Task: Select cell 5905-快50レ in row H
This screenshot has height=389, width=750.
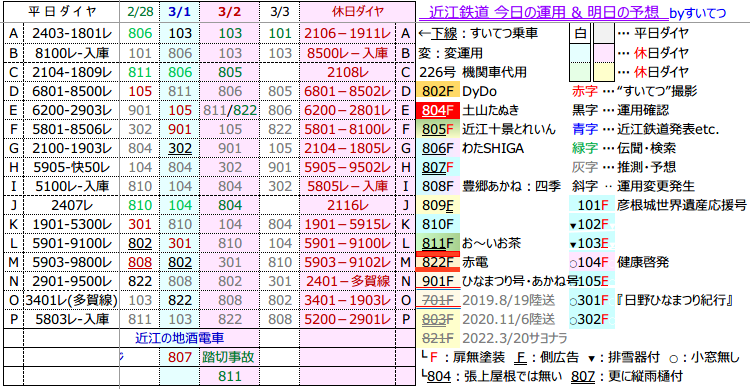Action: point(72,167)
